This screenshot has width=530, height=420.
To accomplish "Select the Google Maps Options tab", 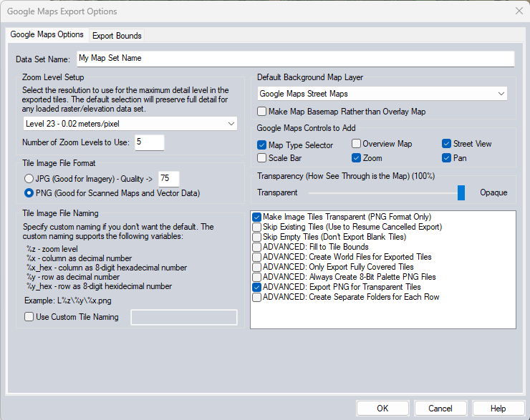I will (47, 35).
